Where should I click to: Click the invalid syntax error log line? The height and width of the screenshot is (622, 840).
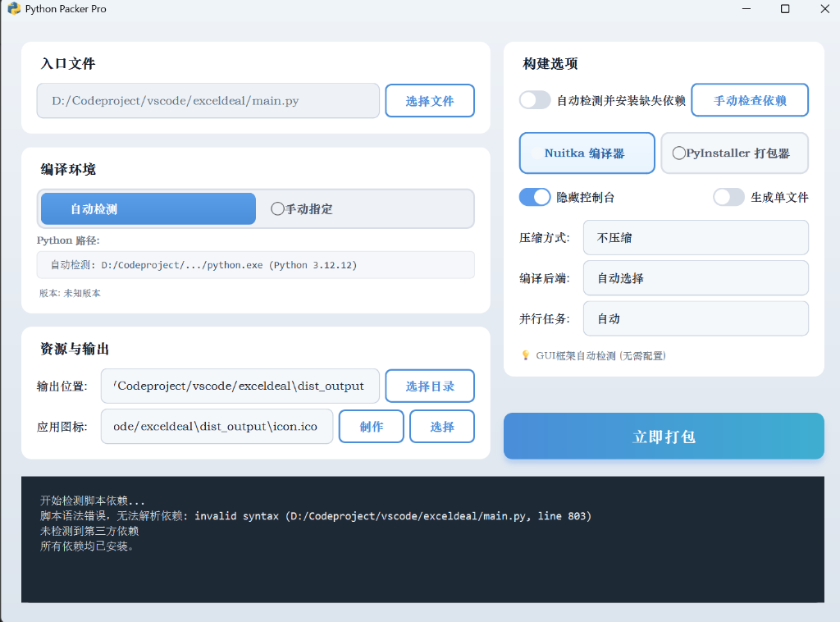pos(316,516)
